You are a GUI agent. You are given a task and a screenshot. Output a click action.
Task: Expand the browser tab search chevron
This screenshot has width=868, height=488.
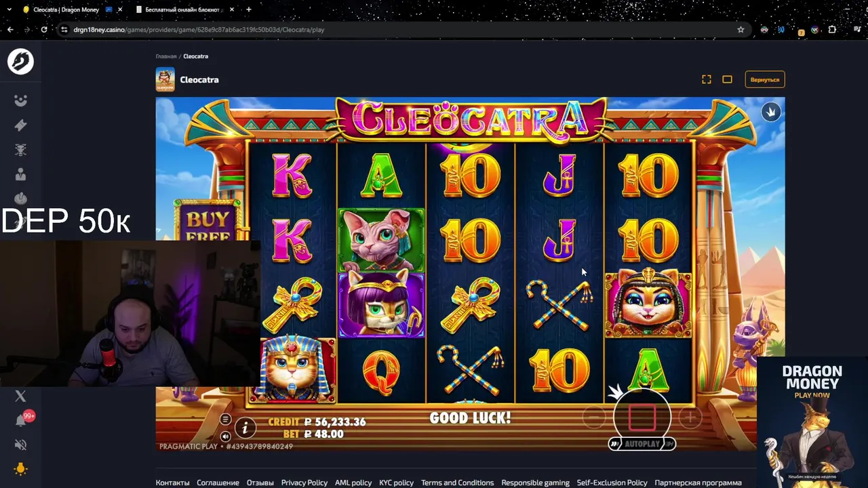(x=9, y=9)
